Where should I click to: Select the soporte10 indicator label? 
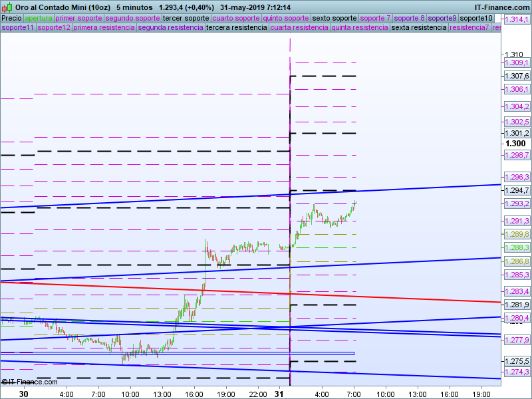tap(476, 18)
